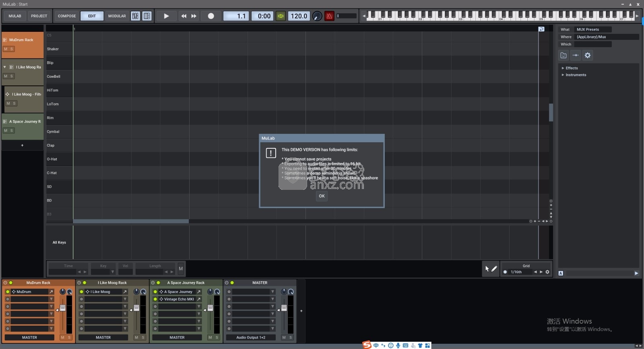
Task: Step grid value to next with right arrow
Action: coord(541,272)
